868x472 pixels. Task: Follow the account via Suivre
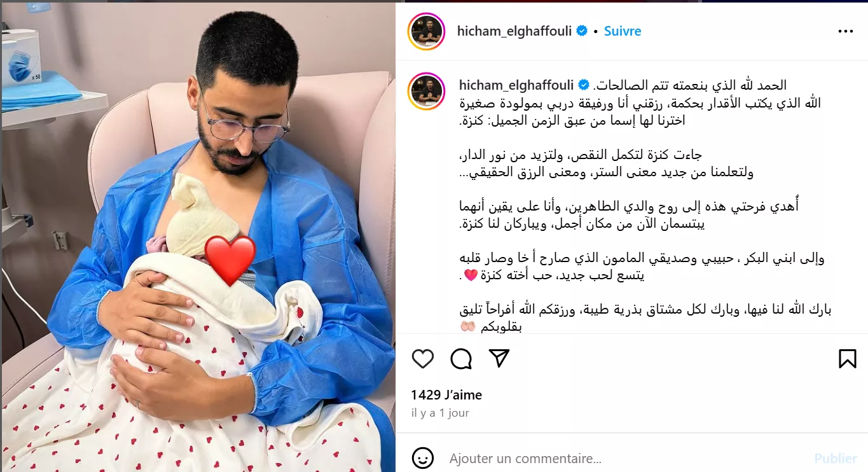[623, 31]
